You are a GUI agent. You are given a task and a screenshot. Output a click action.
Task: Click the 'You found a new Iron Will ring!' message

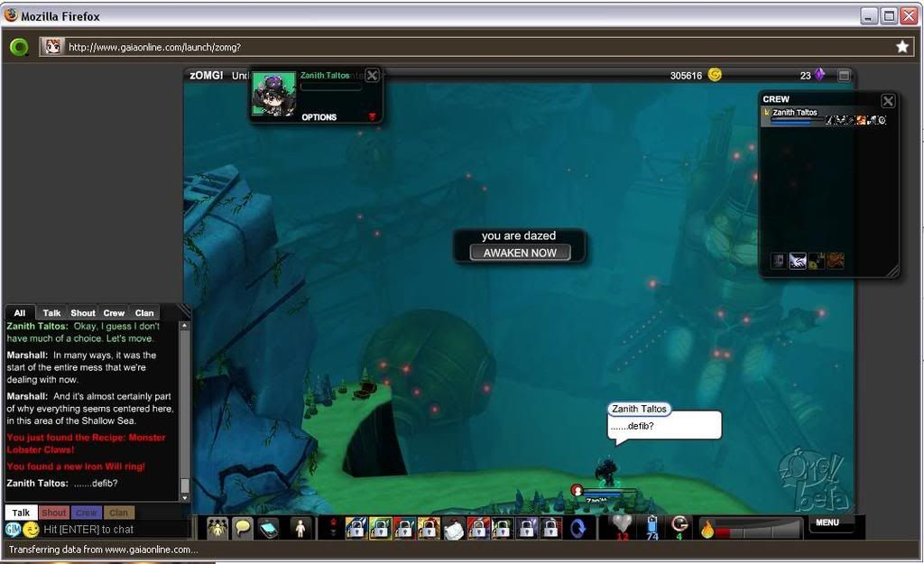click(x=76, y=467)
